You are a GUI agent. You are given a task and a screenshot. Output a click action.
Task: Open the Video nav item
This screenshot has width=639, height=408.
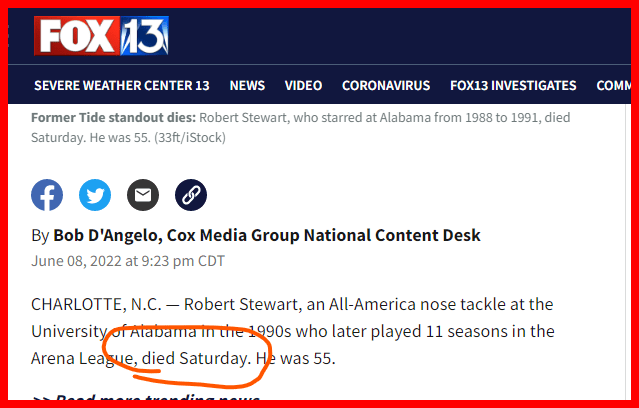(303, 85)
